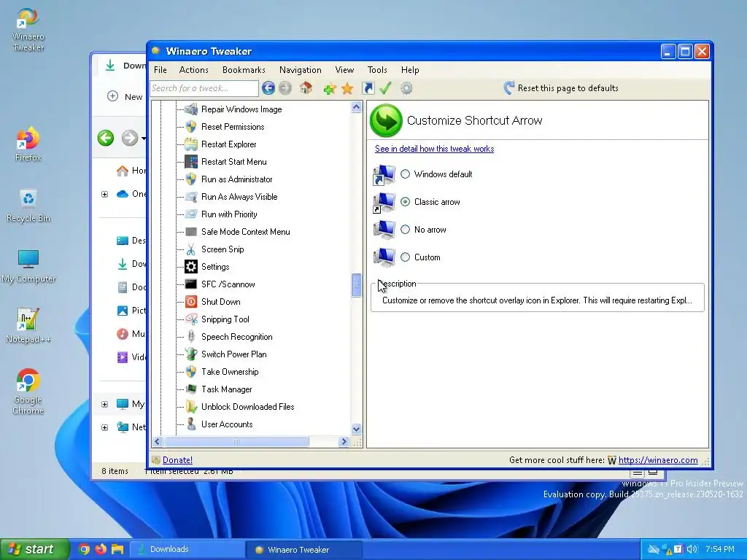This screenshot has width=747, height=560.
Task: Open the Tools menu
Action: 377,70
